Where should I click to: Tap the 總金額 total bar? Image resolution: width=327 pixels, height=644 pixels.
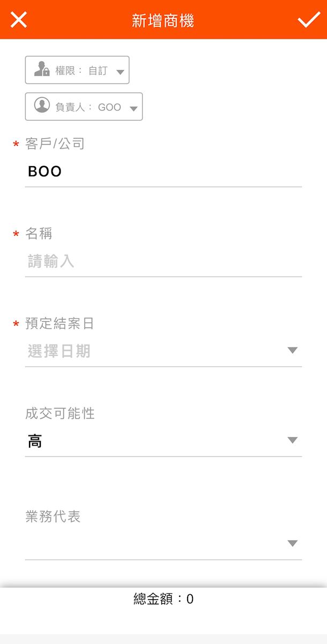[163, 599]
